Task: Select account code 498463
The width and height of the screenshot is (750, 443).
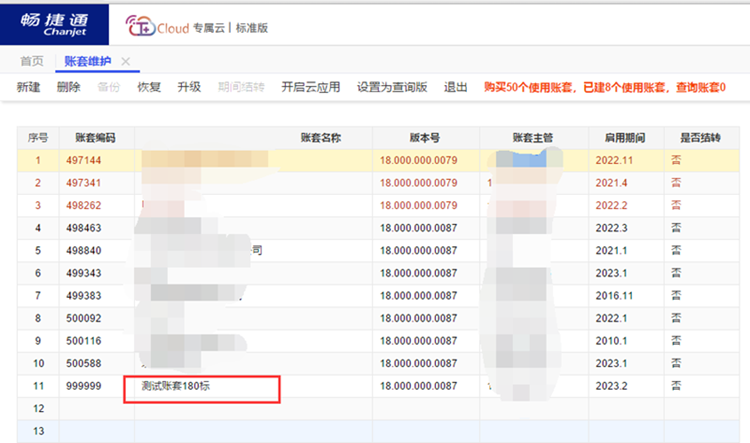Action: pyautogui.click(x=84, y=228)
